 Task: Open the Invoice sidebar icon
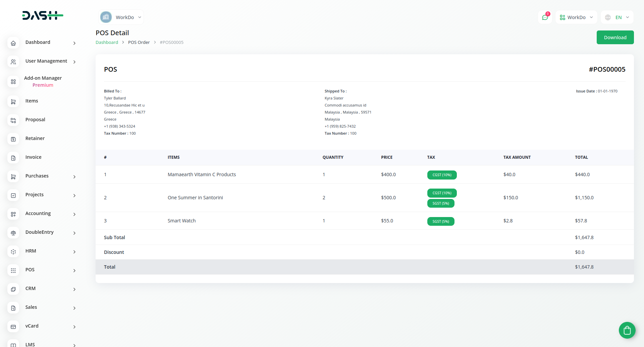point(13,158)
